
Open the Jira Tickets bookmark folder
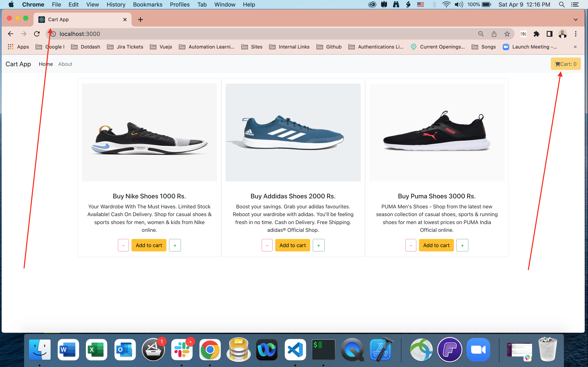click(x=125, y=47)
